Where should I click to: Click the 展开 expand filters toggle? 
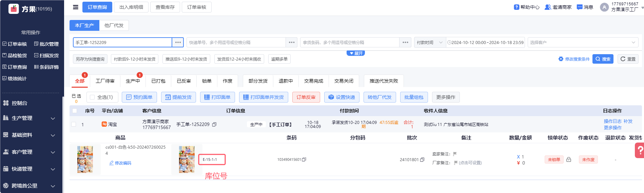coord(356,53)
